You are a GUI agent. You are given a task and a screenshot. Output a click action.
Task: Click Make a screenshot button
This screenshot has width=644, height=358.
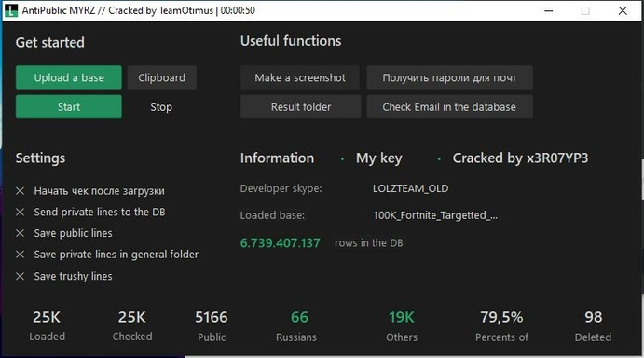pyautogui.click(x=300, y=77)
